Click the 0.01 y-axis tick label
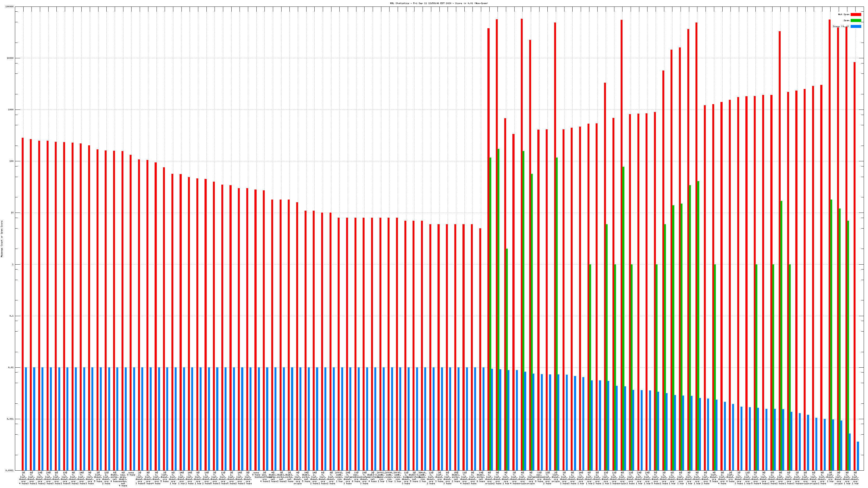Viewport: 868px width, 488px height. point(11,367)
